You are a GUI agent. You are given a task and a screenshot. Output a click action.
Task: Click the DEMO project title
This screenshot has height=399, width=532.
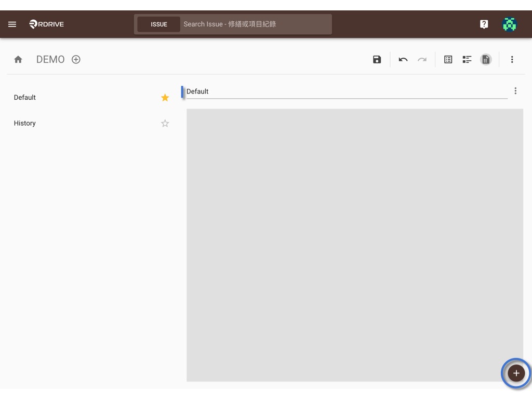coord(50,59)
